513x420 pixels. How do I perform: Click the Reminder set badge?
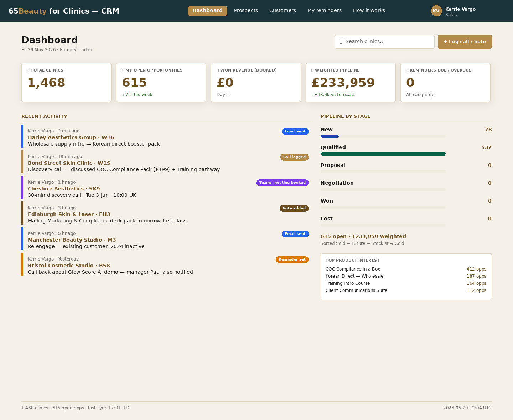292,259
